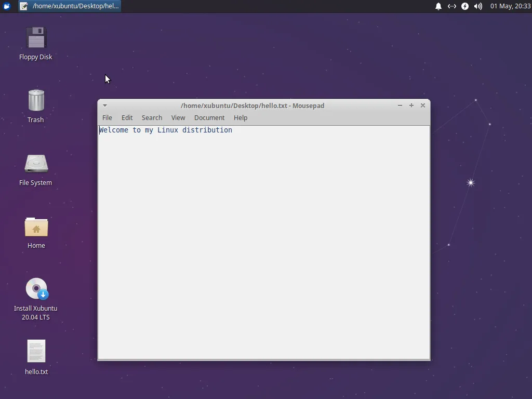Select the Home folder icon

pos(36,227)
